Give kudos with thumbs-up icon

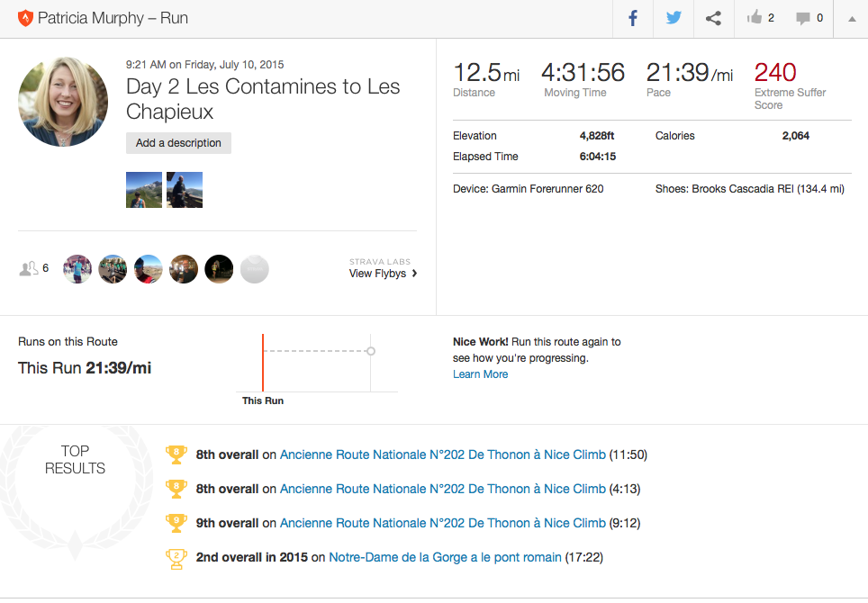(x=755, y=18)
